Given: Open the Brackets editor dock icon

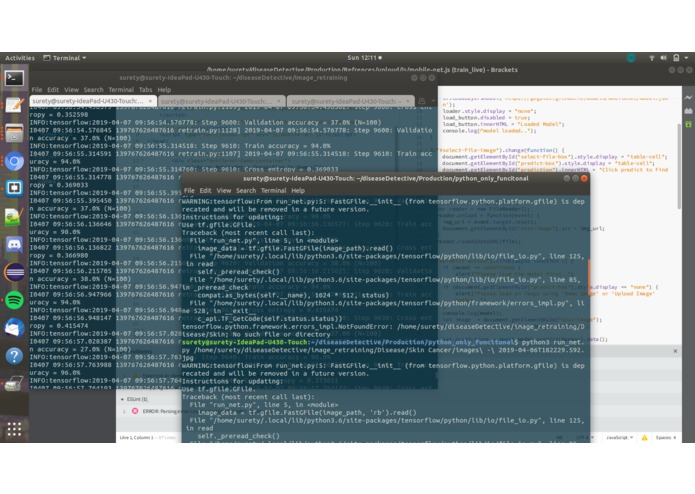Looking at the screenshot, I should pos(14,188).
